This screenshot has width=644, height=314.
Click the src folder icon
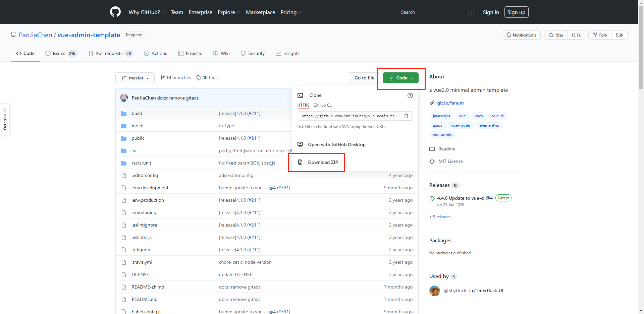click(124, 151)
